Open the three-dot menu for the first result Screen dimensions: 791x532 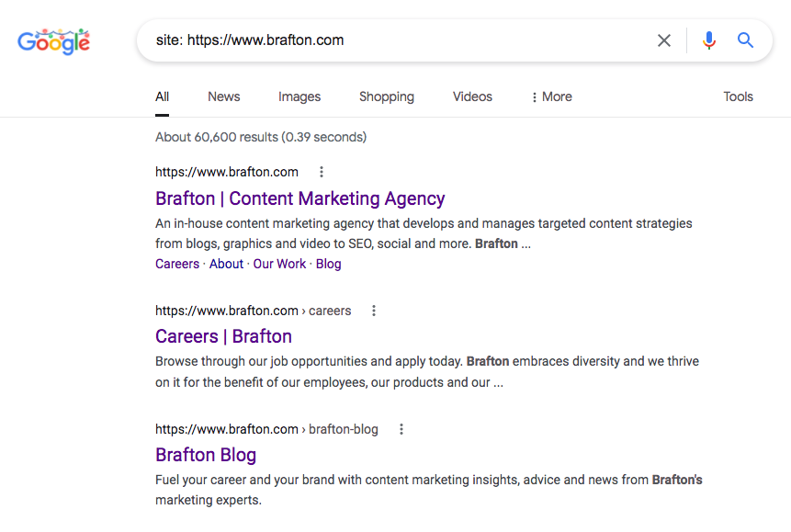[x=321, y=172]
